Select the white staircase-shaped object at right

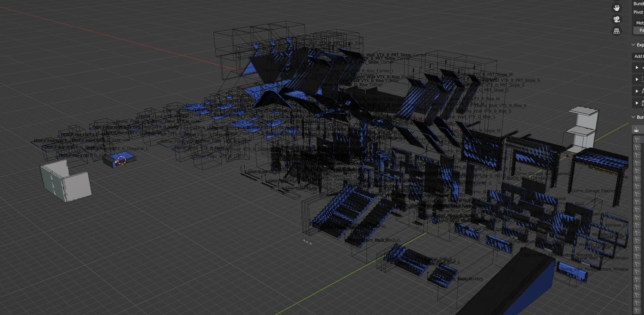pyautogui.click(x=583, y=128)
